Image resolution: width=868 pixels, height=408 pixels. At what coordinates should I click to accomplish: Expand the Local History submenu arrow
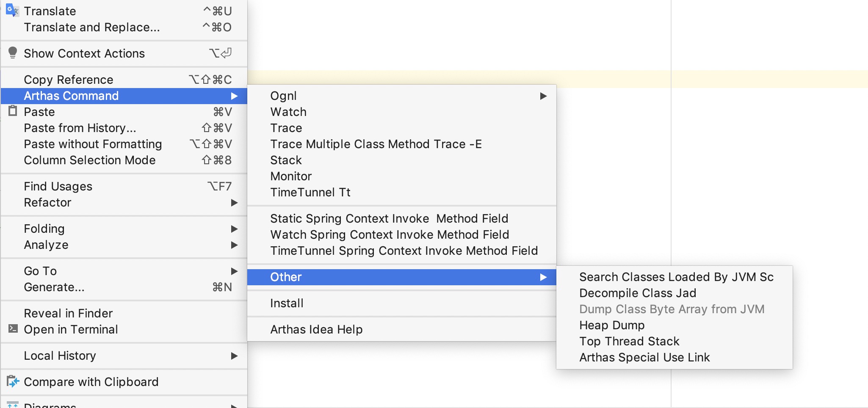coord(234,356)
